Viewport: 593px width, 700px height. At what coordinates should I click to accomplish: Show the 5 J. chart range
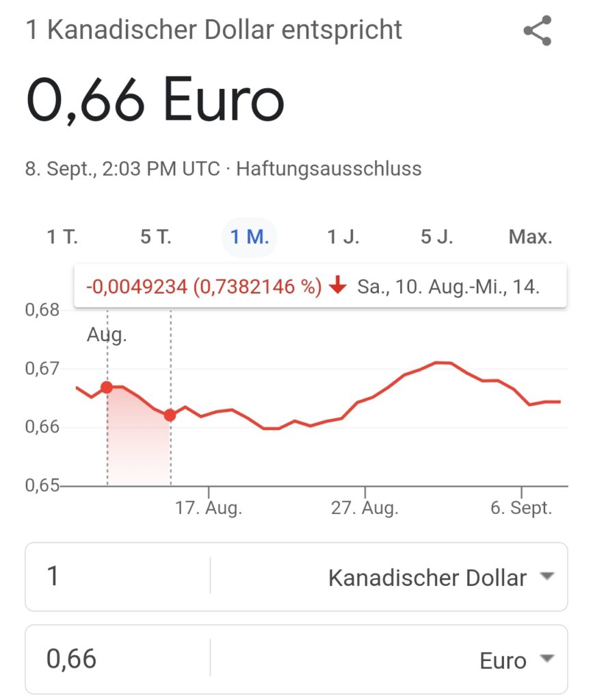point(436,237)
